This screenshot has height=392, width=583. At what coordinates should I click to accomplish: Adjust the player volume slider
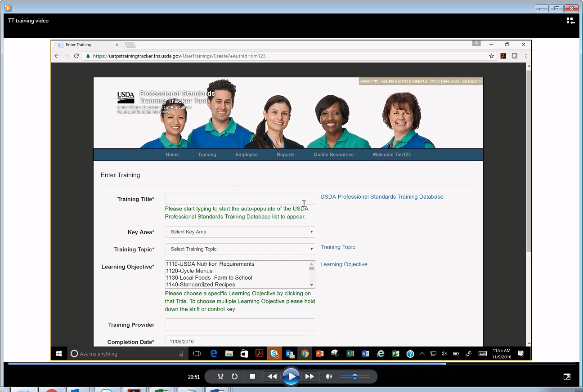[x=354, y=377]
